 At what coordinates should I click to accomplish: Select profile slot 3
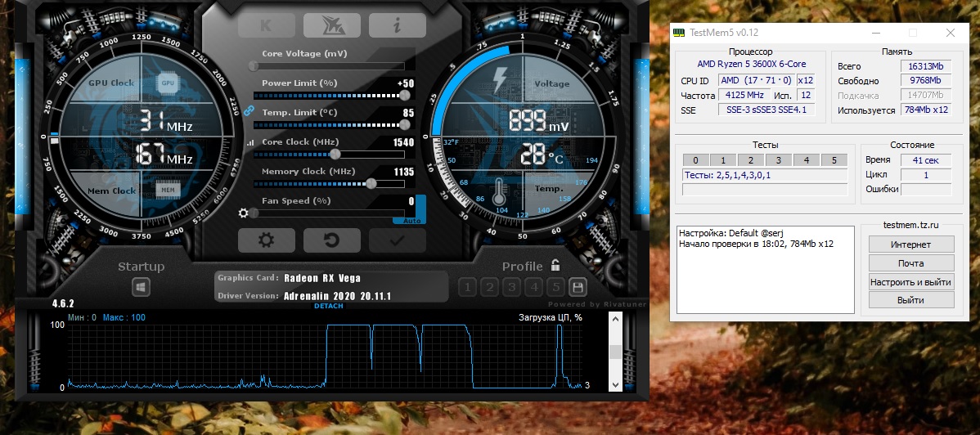tap(511, 287)
